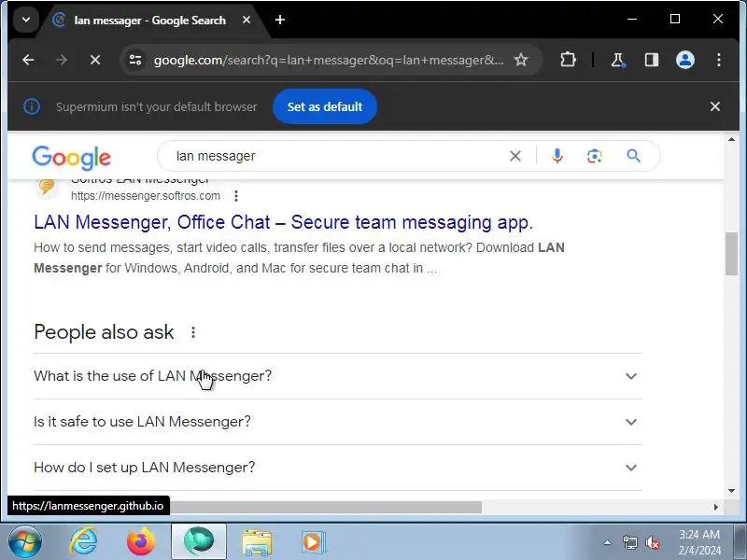Viewport: 747px width, 560px height.
Task: Click the forward navigation arrow
Action: [62, 60]
